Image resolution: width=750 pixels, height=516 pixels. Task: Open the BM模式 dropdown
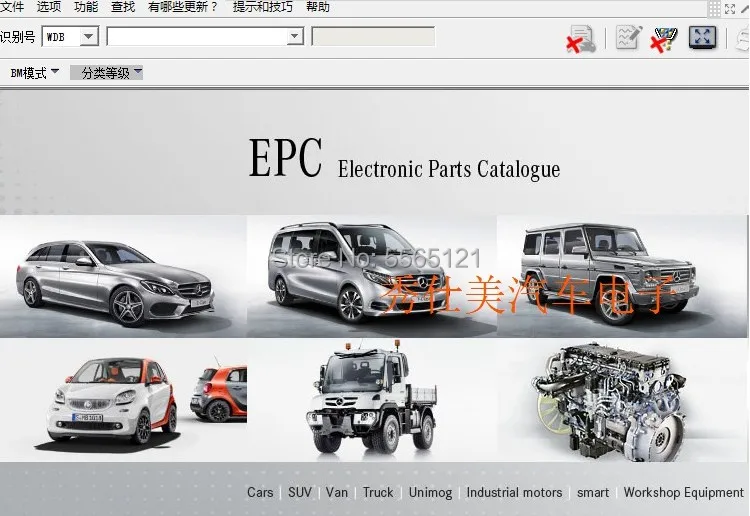[x=34, y=73]
